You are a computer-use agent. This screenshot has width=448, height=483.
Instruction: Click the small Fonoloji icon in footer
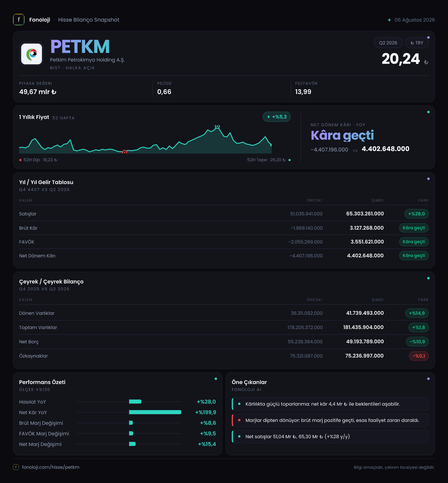click(16, 467)
